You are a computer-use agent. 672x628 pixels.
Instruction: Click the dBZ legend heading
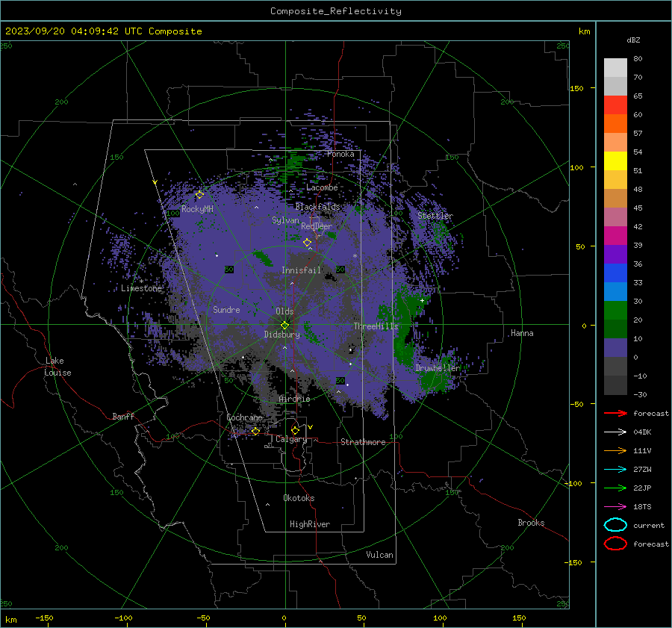[x=633, y=40]
